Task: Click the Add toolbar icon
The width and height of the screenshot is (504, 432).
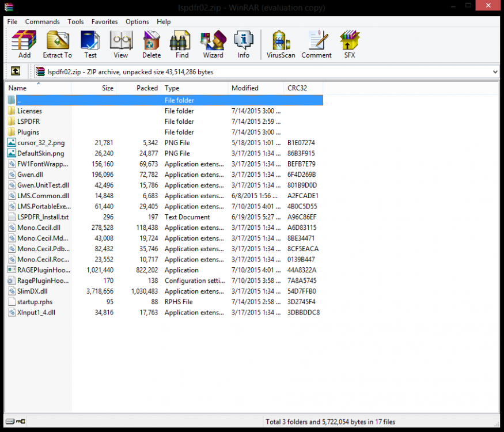Action: pyautogui.click(x=24, y=44)
